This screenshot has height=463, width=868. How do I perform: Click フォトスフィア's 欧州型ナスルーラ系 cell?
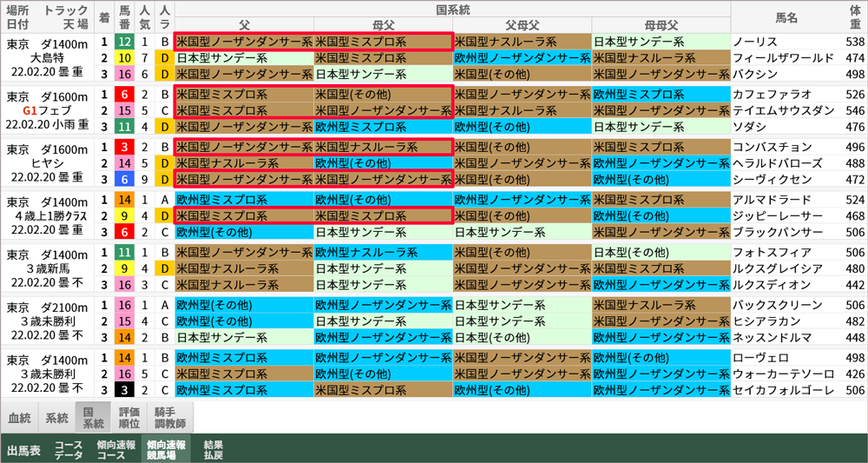pyautogui.click(x=383, y=253)
